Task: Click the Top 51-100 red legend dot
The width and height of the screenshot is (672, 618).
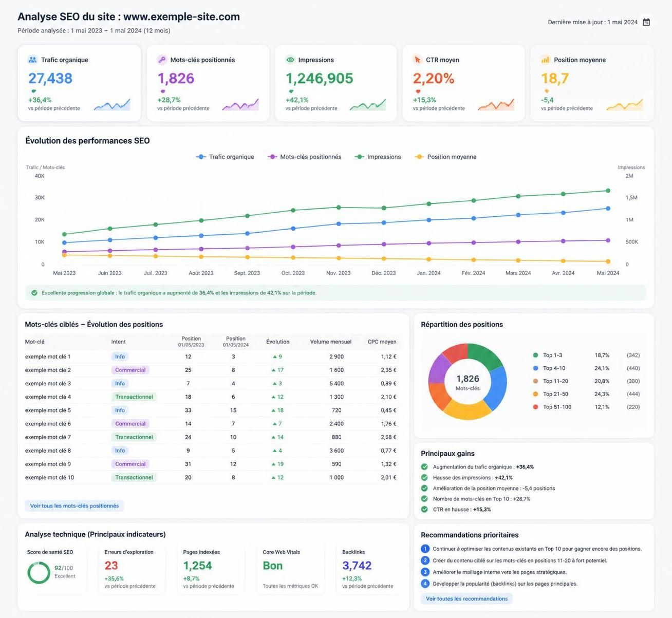Action: click(535, 407)
